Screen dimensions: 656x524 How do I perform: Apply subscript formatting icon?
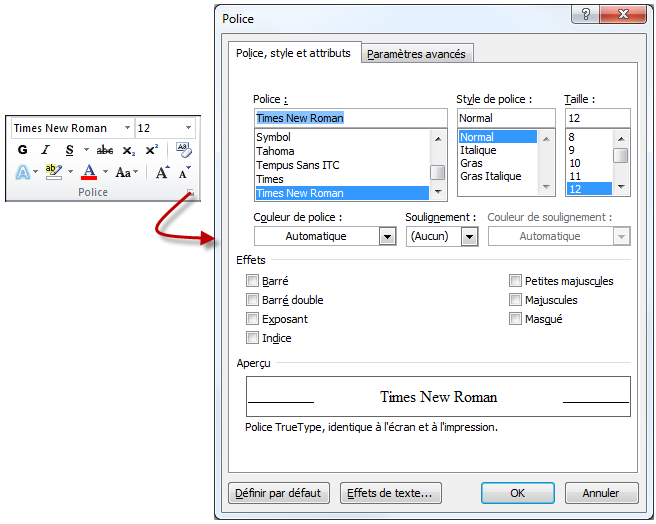[x=129, y=150]
